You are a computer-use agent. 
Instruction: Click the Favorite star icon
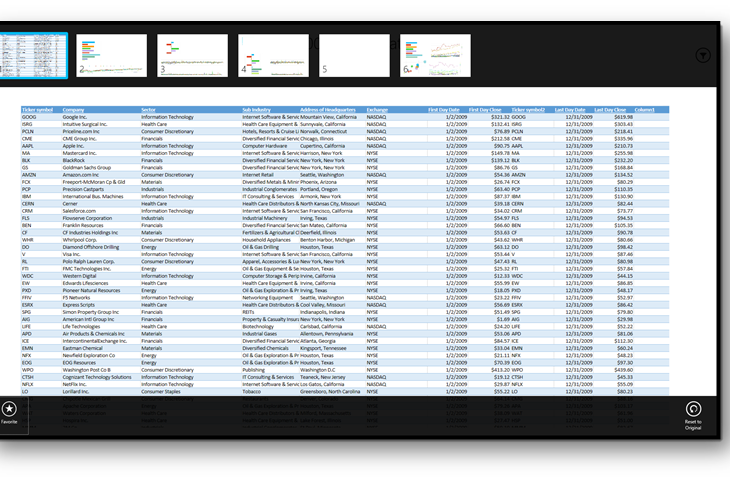(x=9, y=409)
